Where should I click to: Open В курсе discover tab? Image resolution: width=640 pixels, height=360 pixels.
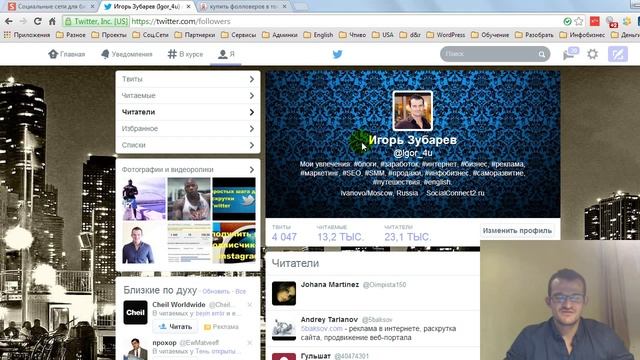(185, 54)
